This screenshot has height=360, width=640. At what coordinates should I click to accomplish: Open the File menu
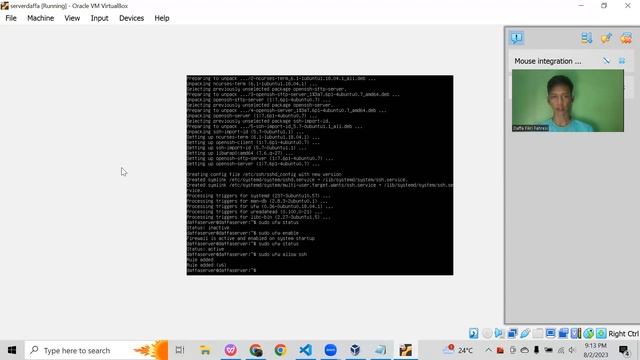click(11, 18)
